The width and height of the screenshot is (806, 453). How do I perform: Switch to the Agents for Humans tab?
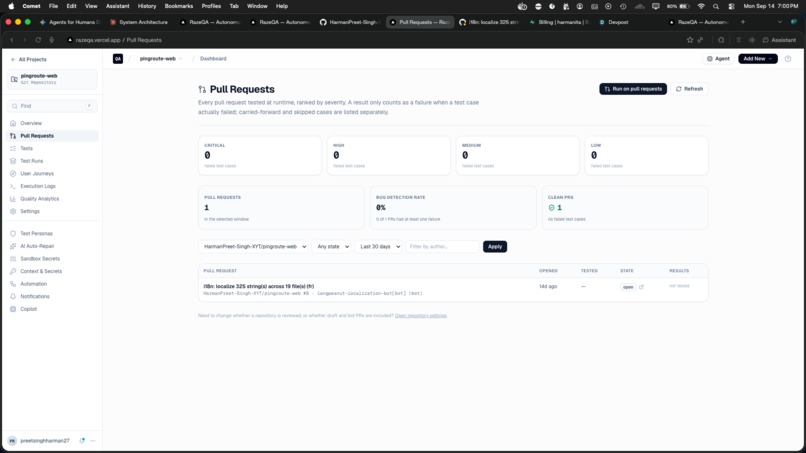69,22
